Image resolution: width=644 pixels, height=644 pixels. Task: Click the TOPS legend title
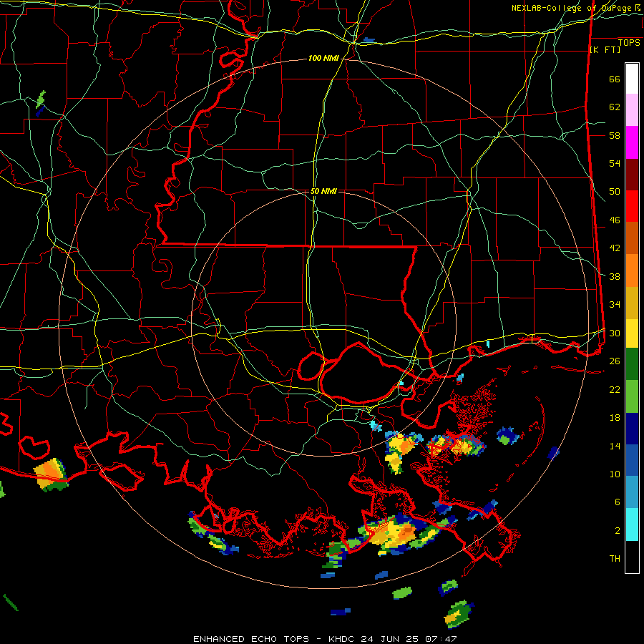click(629, 43)
